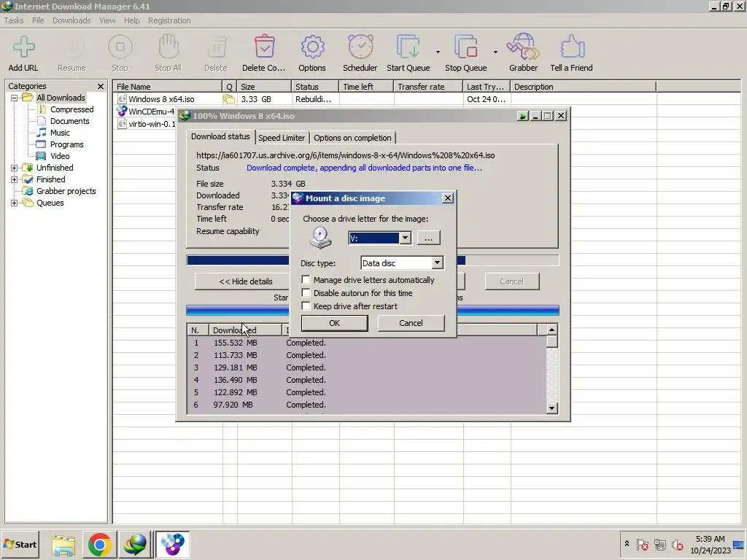The width and height of the screenshot is (747, 560).
Task: Click the Delete trash icon
Action: point(216,47)
